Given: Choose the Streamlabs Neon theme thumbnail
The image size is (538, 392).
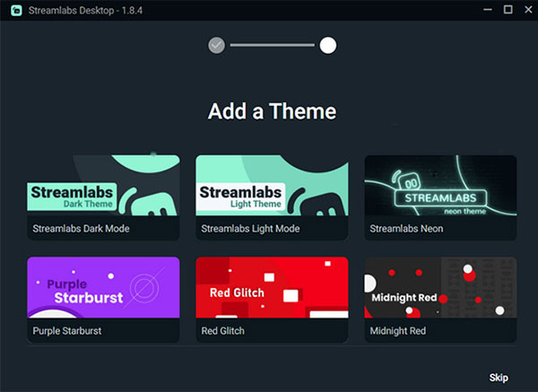Looking at the screenshot, I should tap(440, 186).
